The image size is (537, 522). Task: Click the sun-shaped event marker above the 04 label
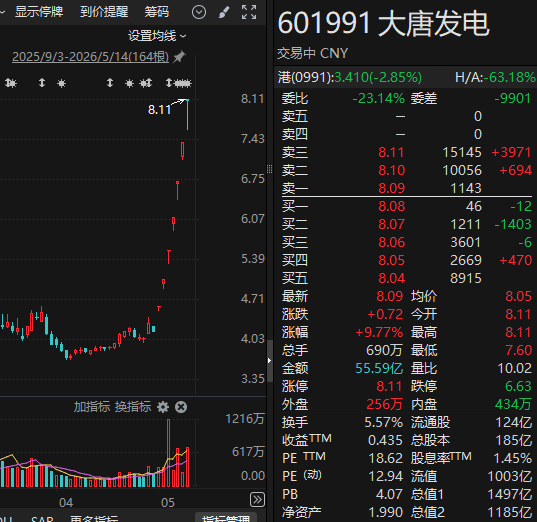(62, 83)
